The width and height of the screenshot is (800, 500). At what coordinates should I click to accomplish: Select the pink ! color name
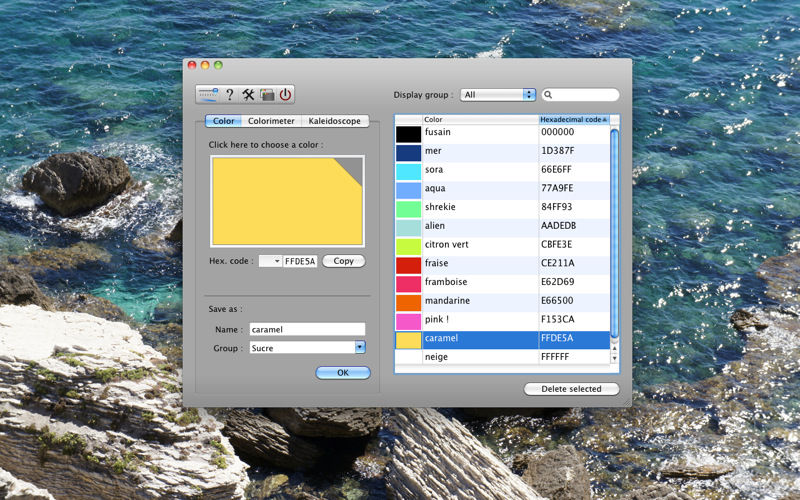(x=437, y=319)
